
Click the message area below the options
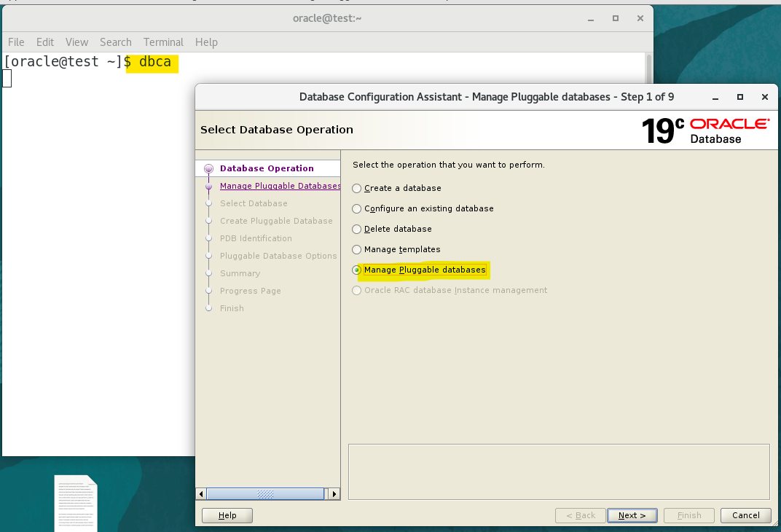559,472
